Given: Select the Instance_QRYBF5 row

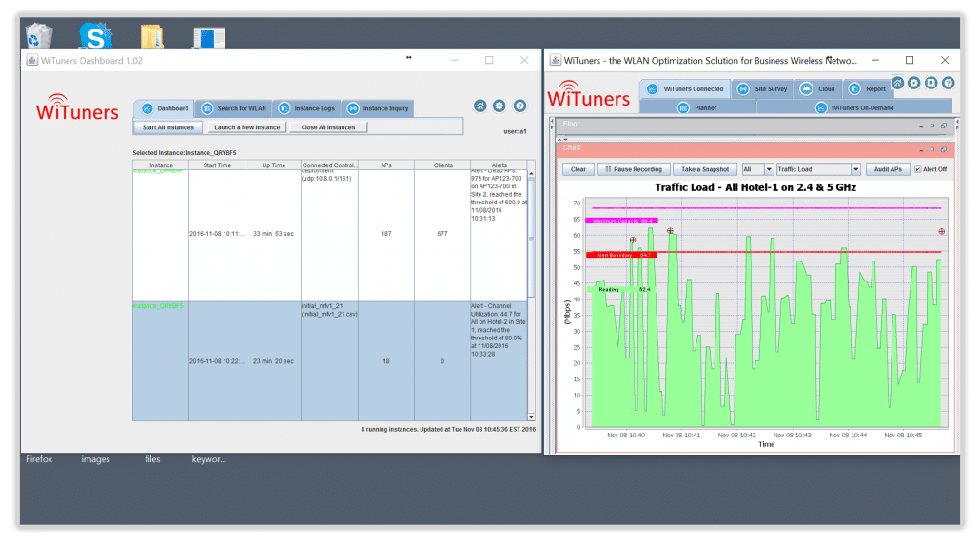Looking at the screenshot, I should [x=330, y=361].
